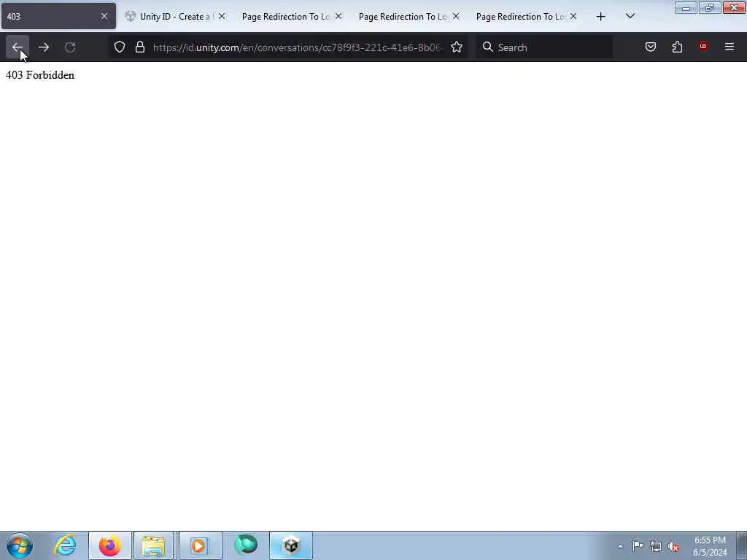The width and height of the screenshot is (747, 560).
Task: Close the 403 tab
Action: [x=104, y=16]
